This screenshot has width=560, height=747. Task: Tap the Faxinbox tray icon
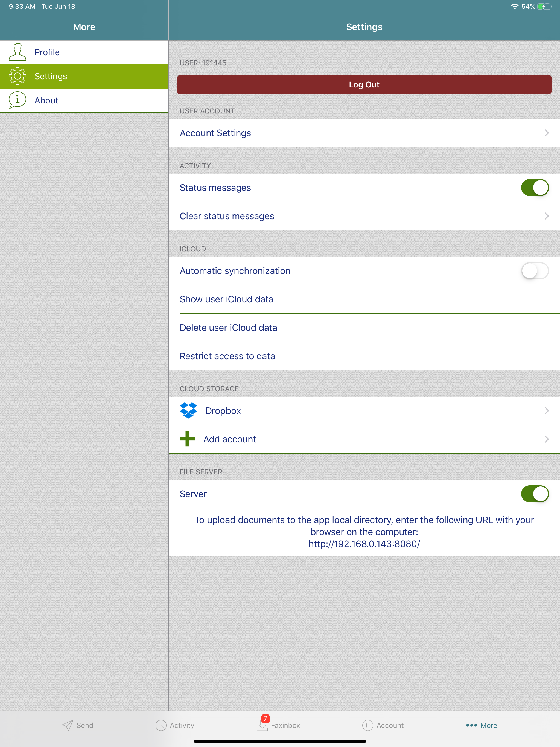pos(262,726)
